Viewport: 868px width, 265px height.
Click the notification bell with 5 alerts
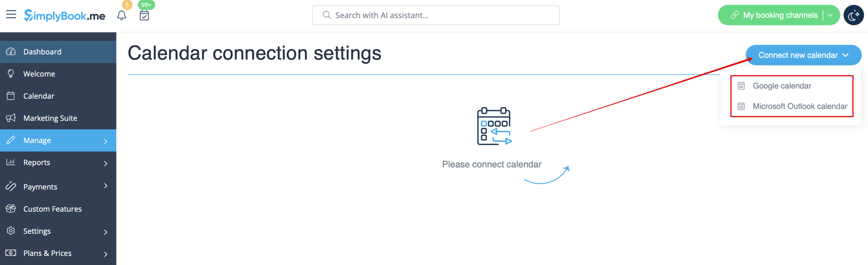pos(122,15)
